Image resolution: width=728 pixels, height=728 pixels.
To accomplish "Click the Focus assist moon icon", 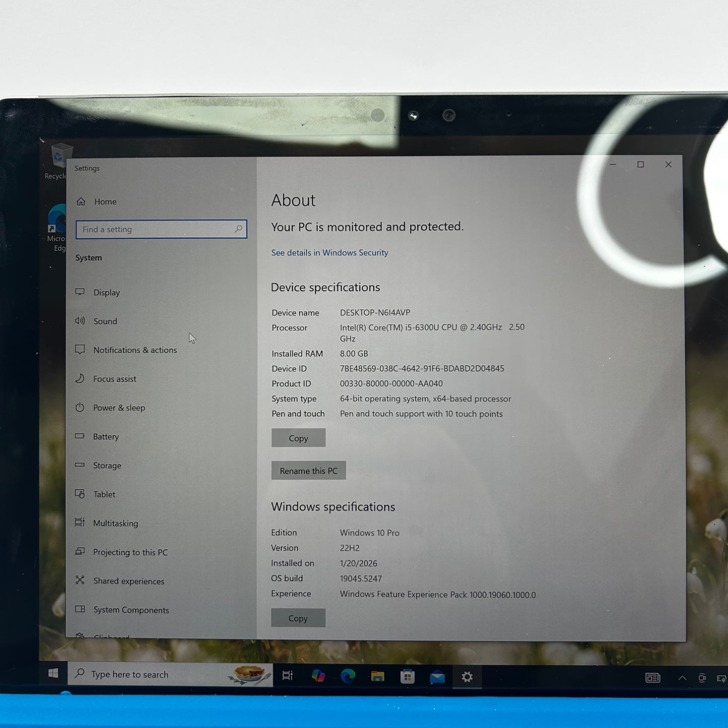I will [x=80, y=378].
